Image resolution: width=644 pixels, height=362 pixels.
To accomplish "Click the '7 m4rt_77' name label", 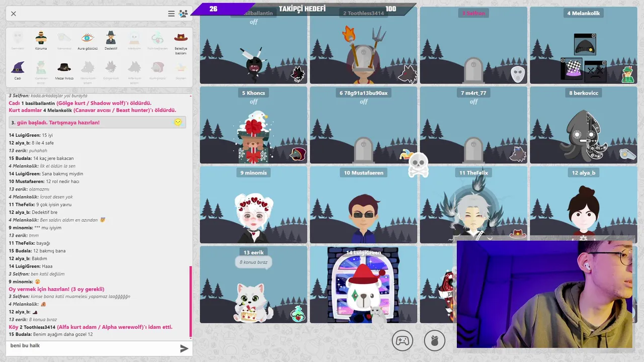I will point(473,93).
